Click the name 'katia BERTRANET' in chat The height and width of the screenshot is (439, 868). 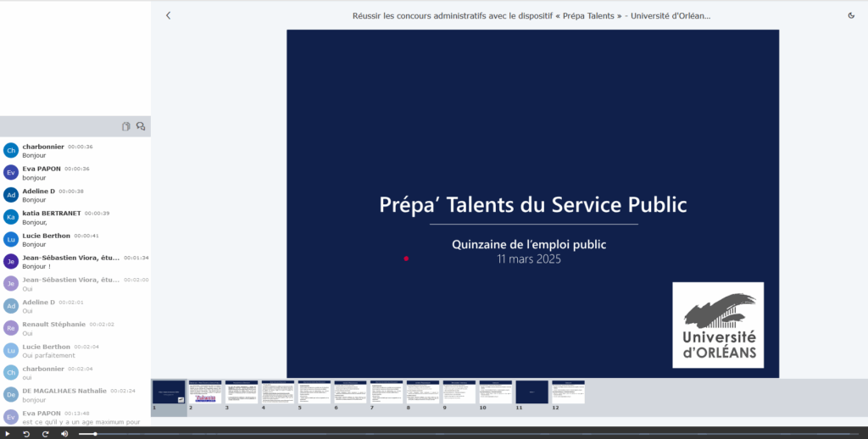click(x=52, y=213)
